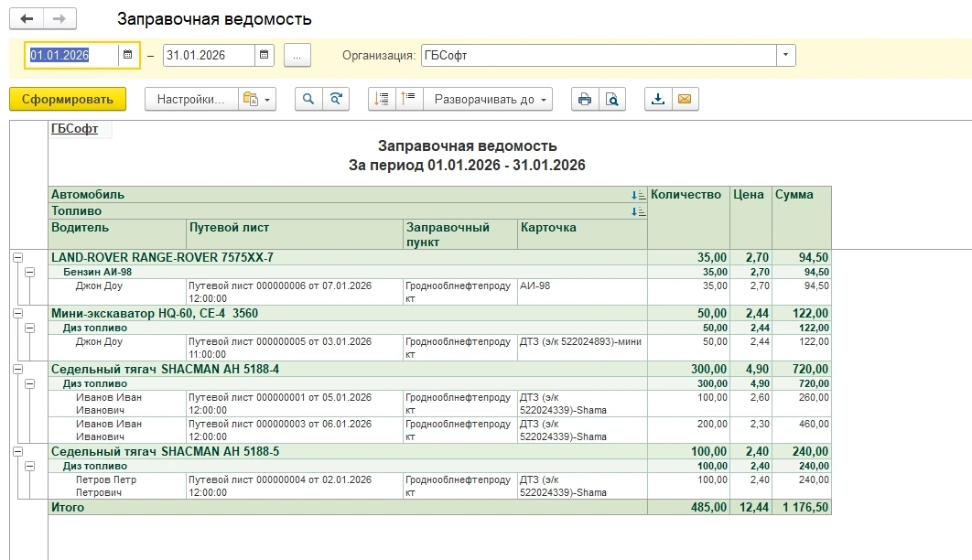This screenshot has height=560, width=972.
Task: Click the back navigation arrow
Action: click(27, 18)
